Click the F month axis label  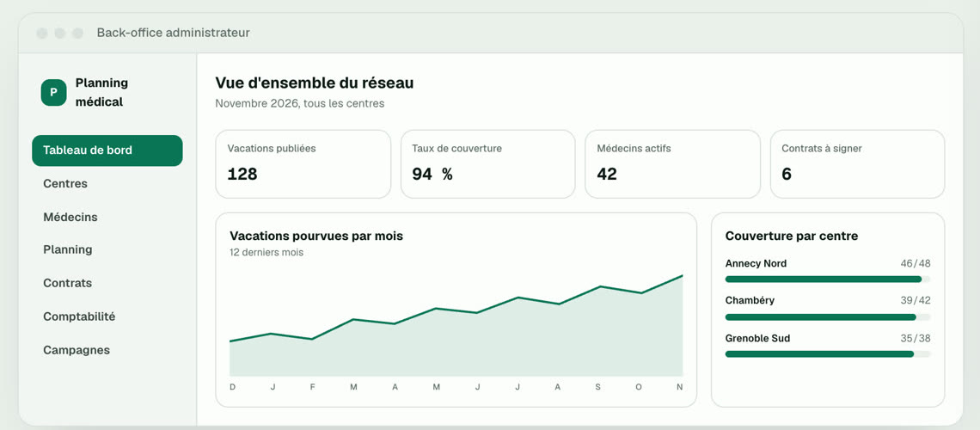pyautogui.click(x=313, y=387)
